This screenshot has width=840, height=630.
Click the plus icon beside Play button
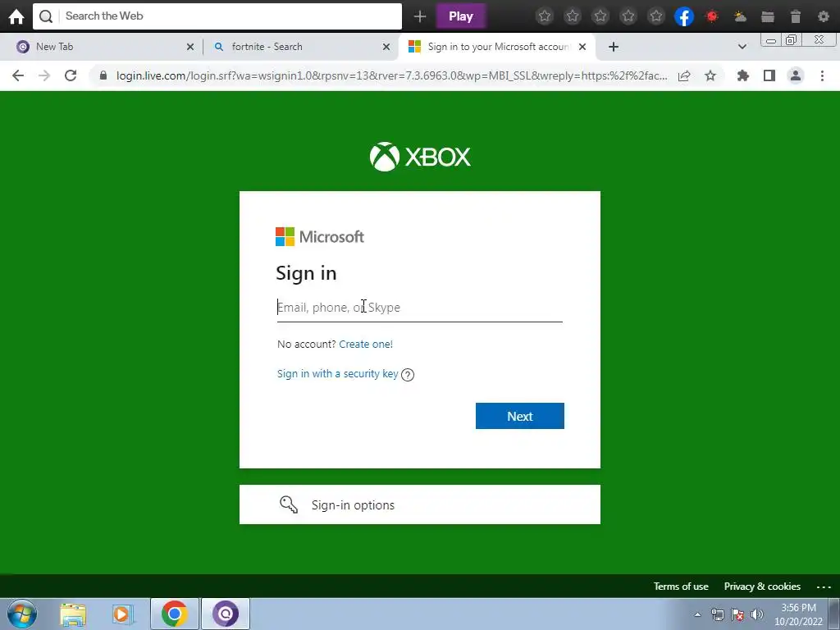pos(420,16)
